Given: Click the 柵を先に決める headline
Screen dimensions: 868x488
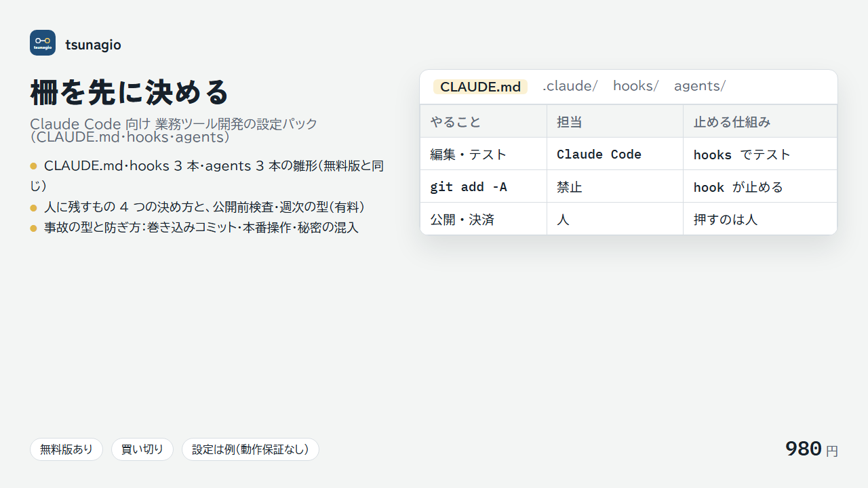Looking at the screenshot, I should click(x=130, y=92).
